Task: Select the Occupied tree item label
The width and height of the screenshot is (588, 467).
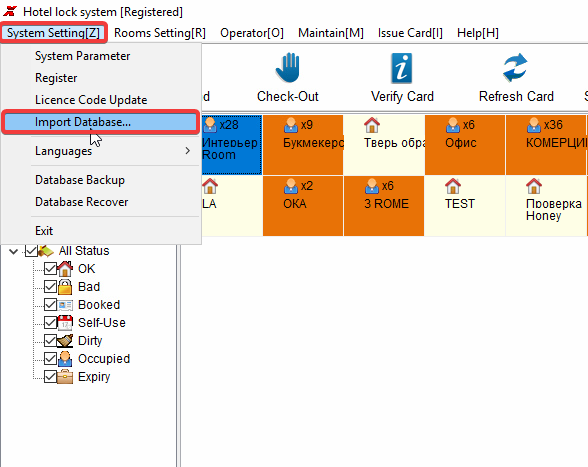Action: point(104,359)
